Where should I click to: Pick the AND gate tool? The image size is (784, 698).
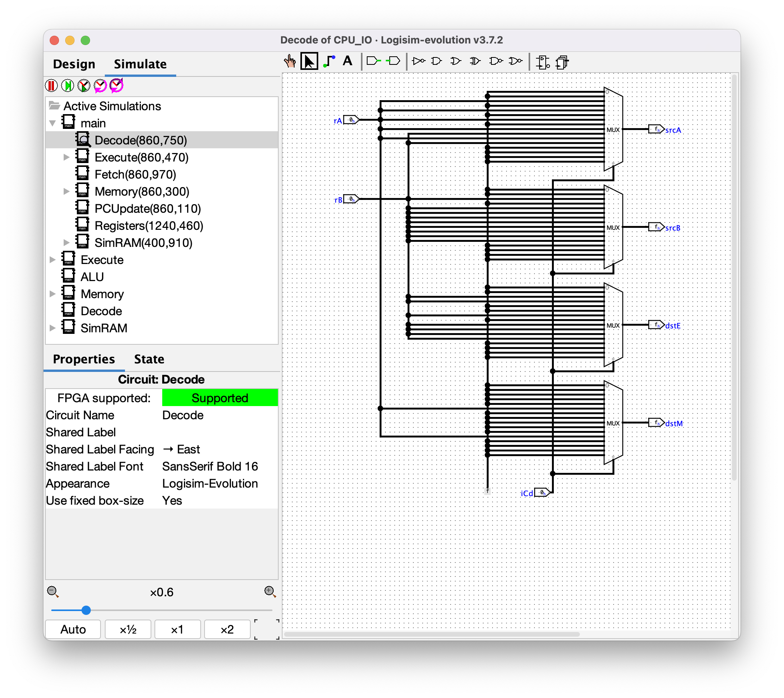(x=436, y=61)
